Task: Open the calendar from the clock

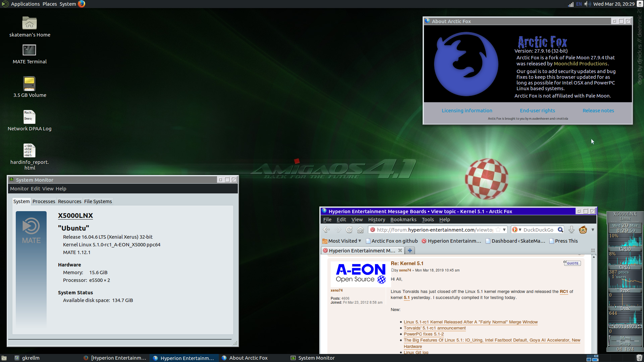Action: coord(614,4)
